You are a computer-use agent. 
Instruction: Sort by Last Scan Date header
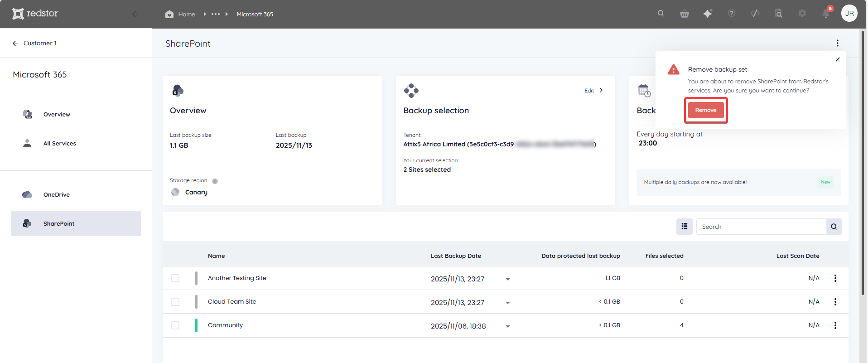tap(798, 256)
